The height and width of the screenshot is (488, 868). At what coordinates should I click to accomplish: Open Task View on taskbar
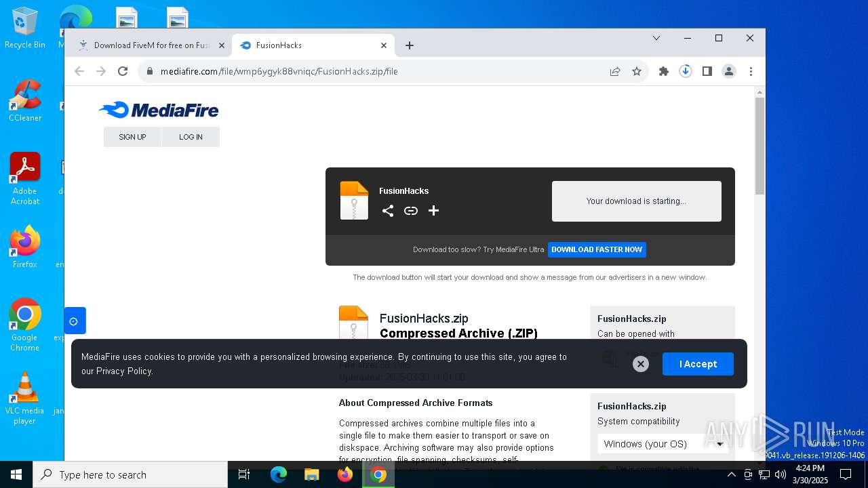pos(244,474)
